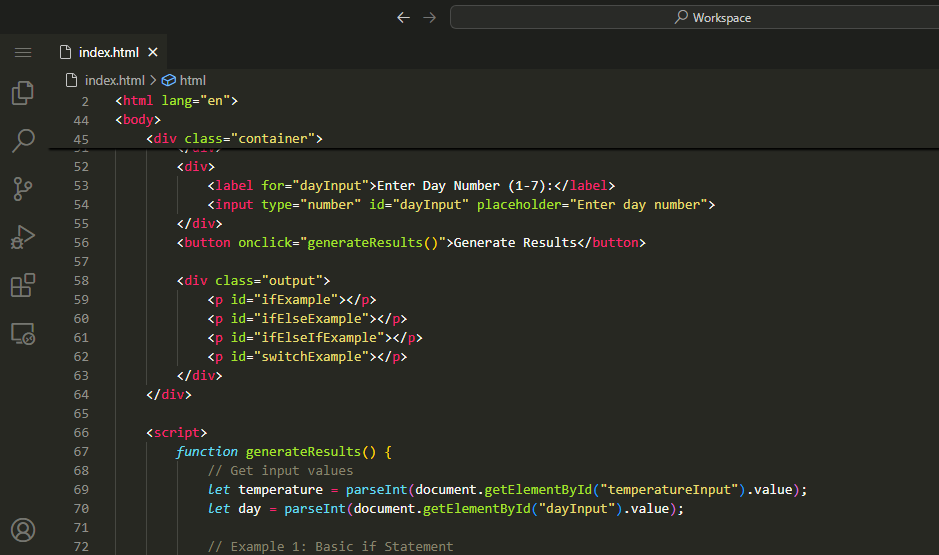Click the 'Generate Results' button text in code
The image size is (939, 555).
tap(515, 242)
